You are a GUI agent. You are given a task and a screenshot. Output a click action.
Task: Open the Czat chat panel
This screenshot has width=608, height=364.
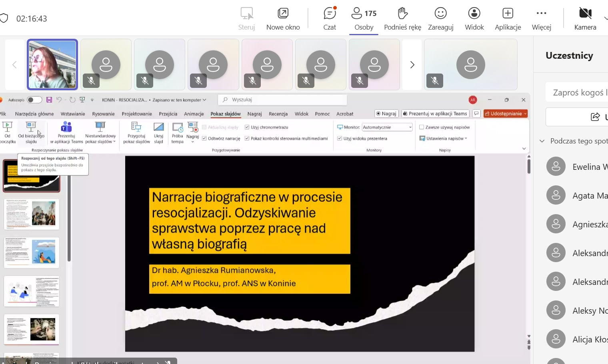click(x=330, y=18)
